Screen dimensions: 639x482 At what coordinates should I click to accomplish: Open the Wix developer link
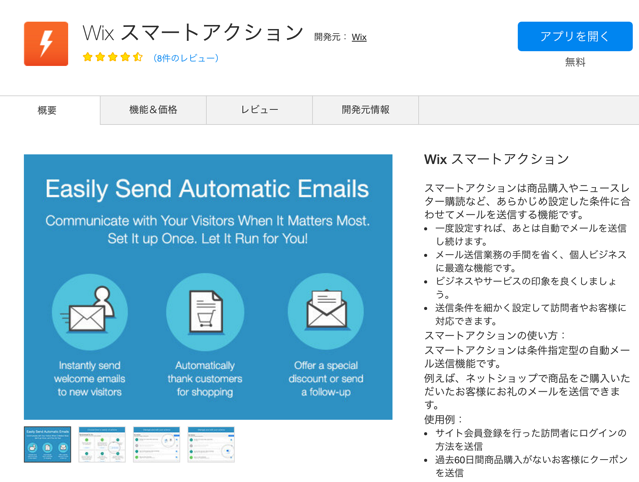(359, 37)
